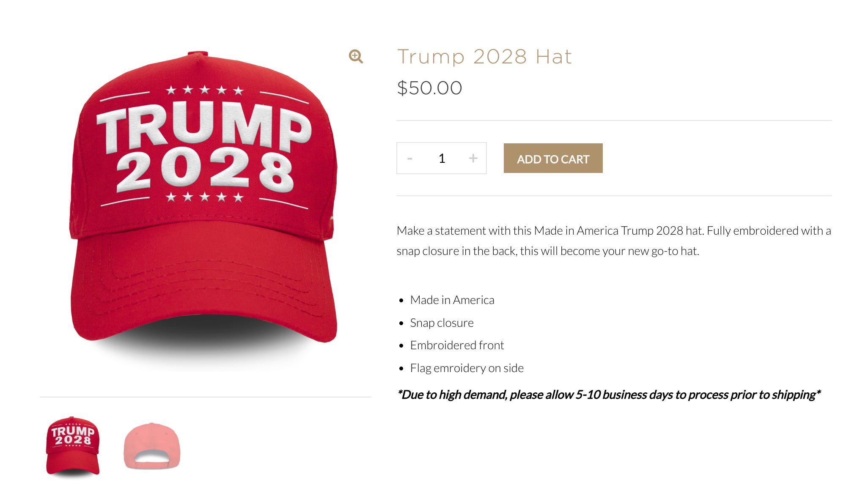Click the top row of stars on the hat
This screenshot has width=868, height=493.
click(x=205, y=90)
